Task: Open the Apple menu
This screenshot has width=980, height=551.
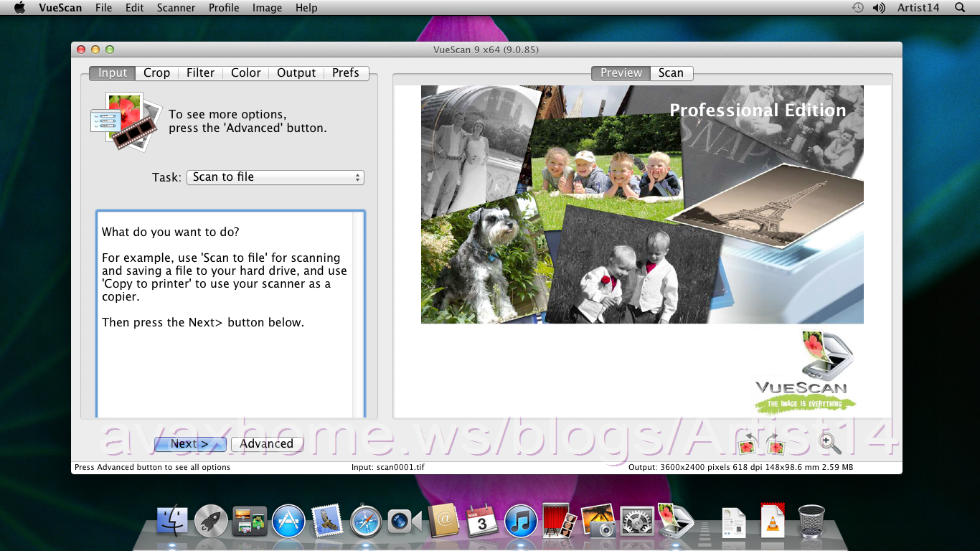Action: click(19, 8)
